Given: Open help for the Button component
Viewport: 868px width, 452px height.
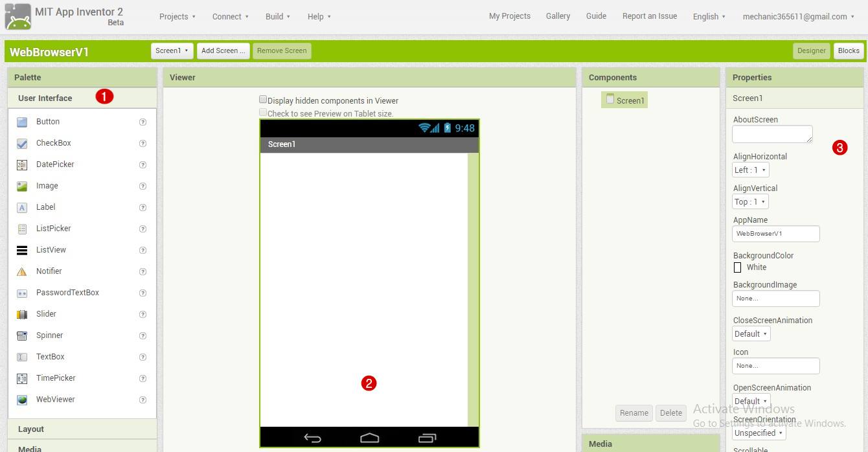Looking at the screenshot, I should (x=143, y=122).
